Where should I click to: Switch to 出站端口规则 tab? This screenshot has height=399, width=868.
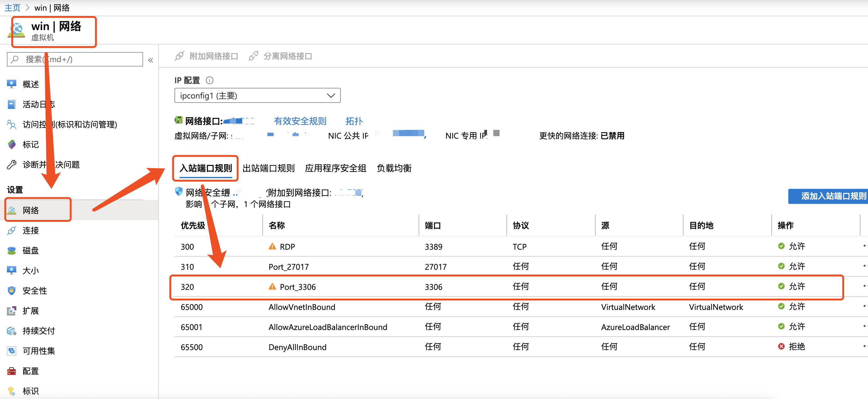click(269, 168)
